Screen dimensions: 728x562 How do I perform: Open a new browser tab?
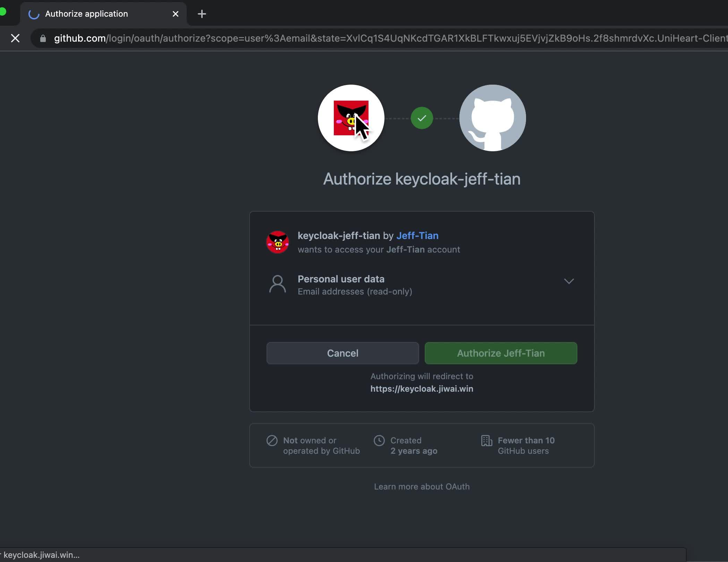tap(202, 14)
